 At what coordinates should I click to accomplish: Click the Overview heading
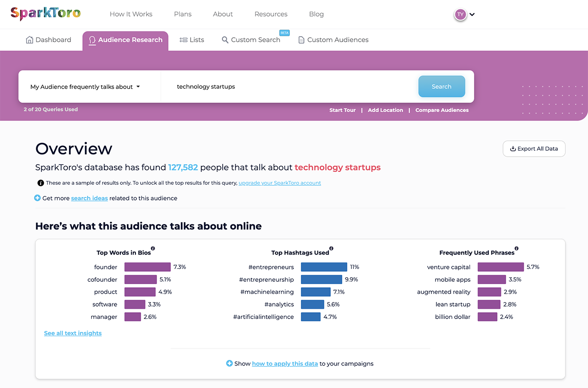74,148
